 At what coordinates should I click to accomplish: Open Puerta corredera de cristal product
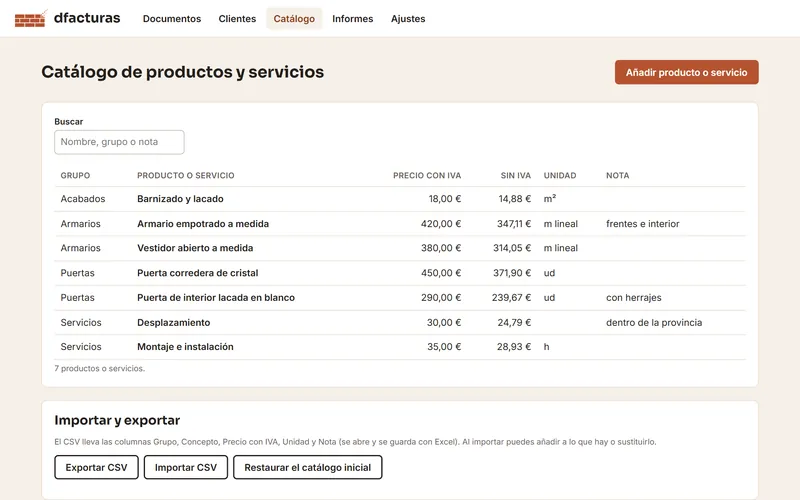click(400, 273)
